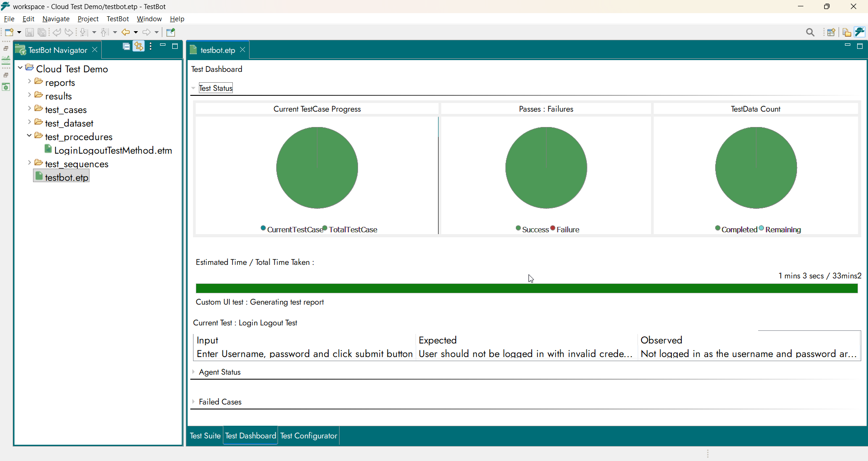This screenshot has width=868, height=461.
Task: Click the New wizard toolbar icon
Action: (x=9, y=33)
